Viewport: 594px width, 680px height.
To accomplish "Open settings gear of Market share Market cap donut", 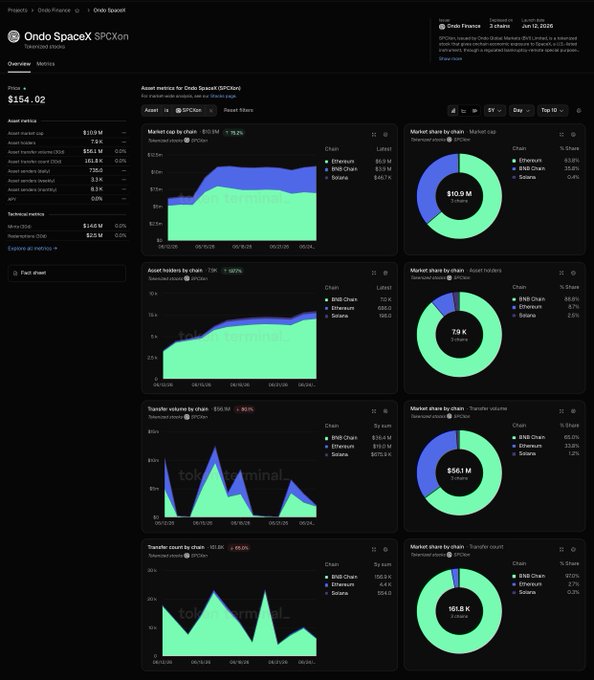I will point(573,134).
